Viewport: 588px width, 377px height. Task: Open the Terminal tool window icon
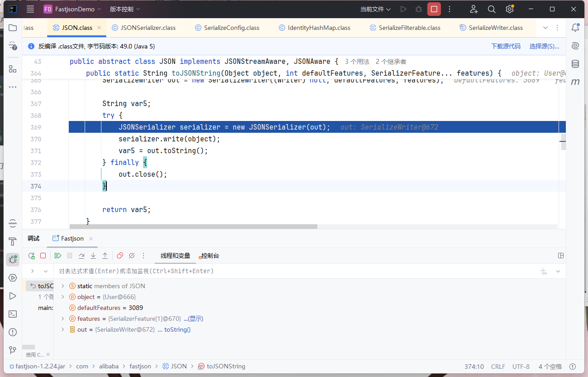[x=13, y=314]
